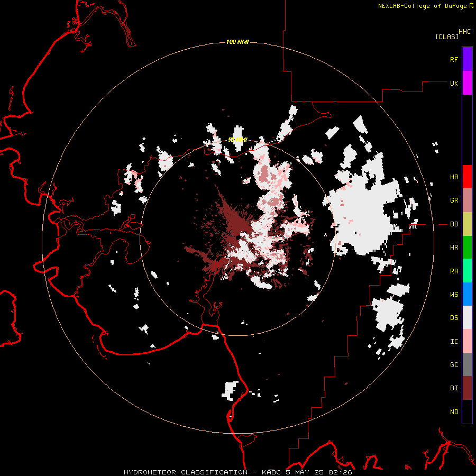Click the UK legend label
This screenshot has width=476, height=476.
454,83
